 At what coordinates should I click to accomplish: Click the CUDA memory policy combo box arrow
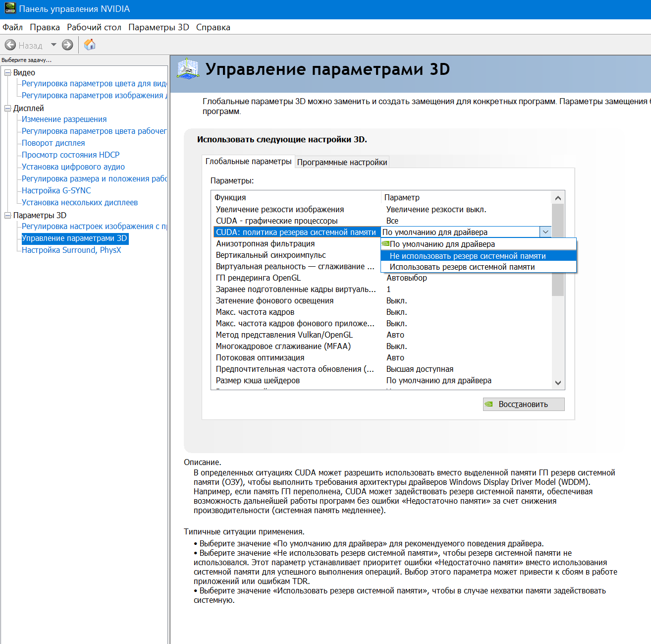point(545,232)
